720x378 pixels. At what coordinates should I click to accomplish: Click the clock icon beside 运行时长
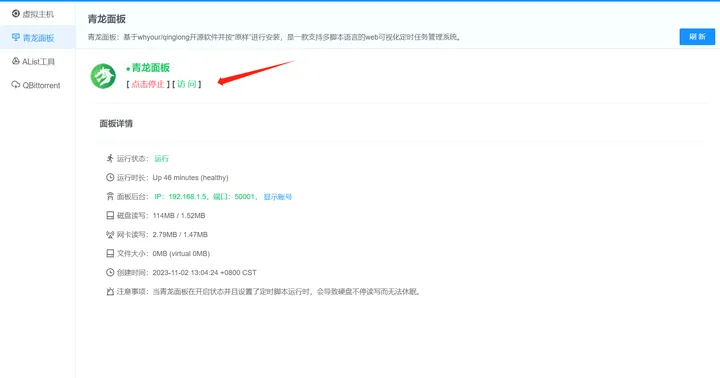point(110,177)
